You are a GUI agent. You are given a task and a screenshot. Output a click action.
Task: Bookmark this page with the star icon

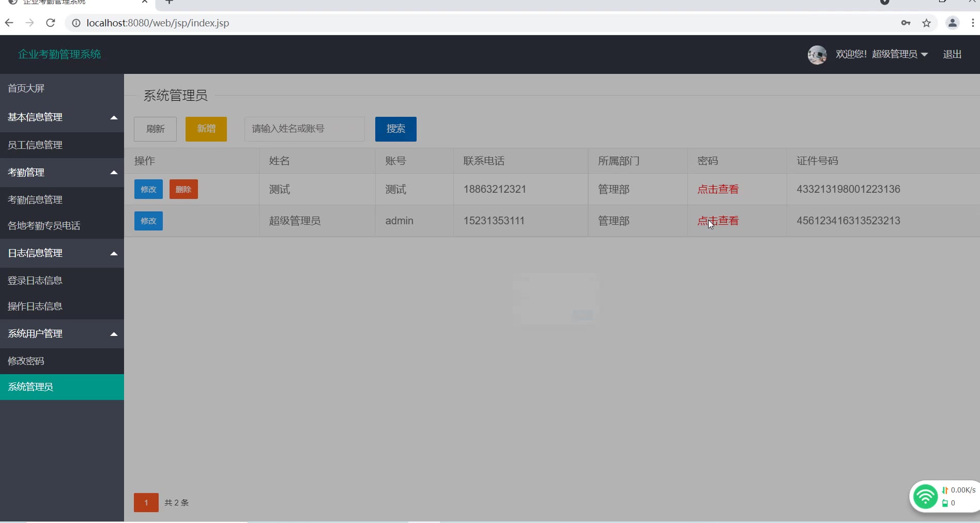(926, 23)
